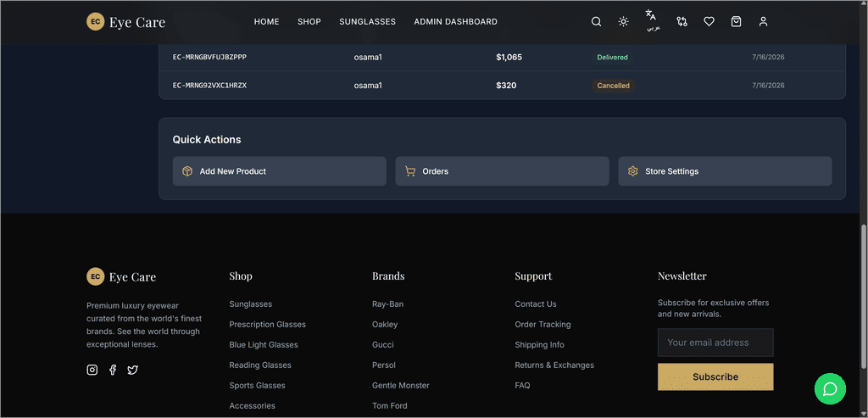Click the Orders cart icon
This screenshot has height=418, width=868.
coord(410,171)
